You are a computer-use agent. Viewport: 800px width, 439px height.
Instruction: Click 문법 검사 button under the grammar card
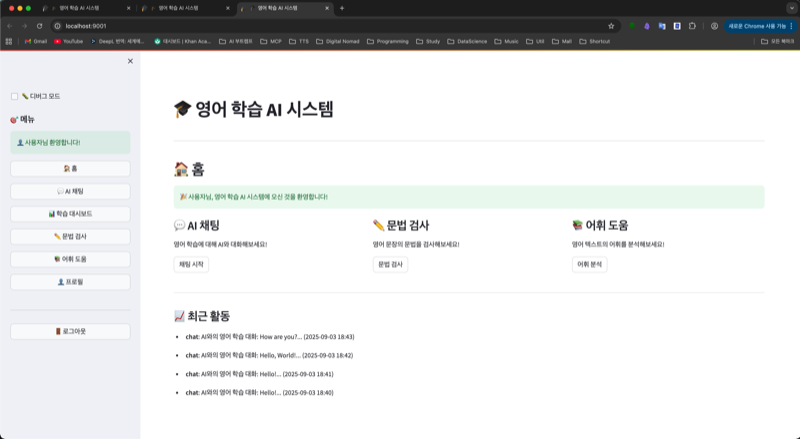[x=390, y=265]
